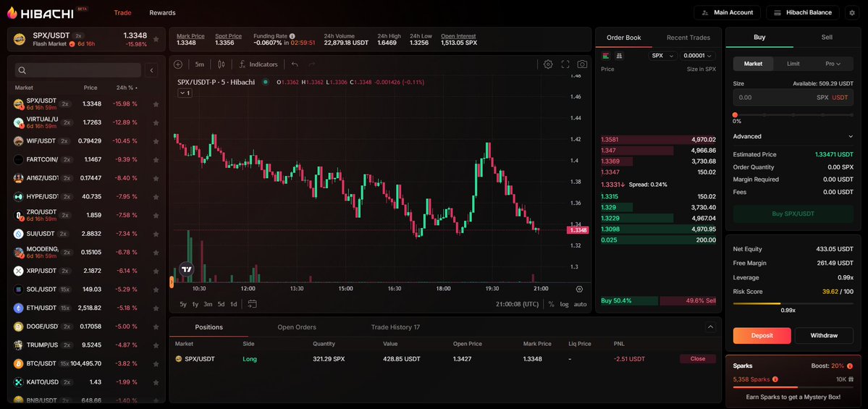Star the XRP/USDT market row
This screenshot has width=868, height=409.
156,271
